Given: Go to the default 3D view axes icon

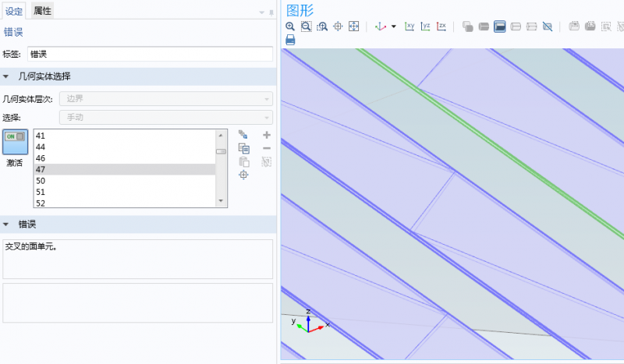Looking at the screenshot, I should point(381,27).
